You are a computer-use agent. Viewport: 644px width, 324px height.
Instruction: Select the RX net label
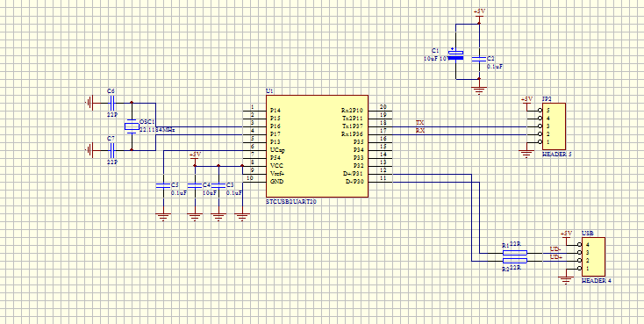click(420, 131)
